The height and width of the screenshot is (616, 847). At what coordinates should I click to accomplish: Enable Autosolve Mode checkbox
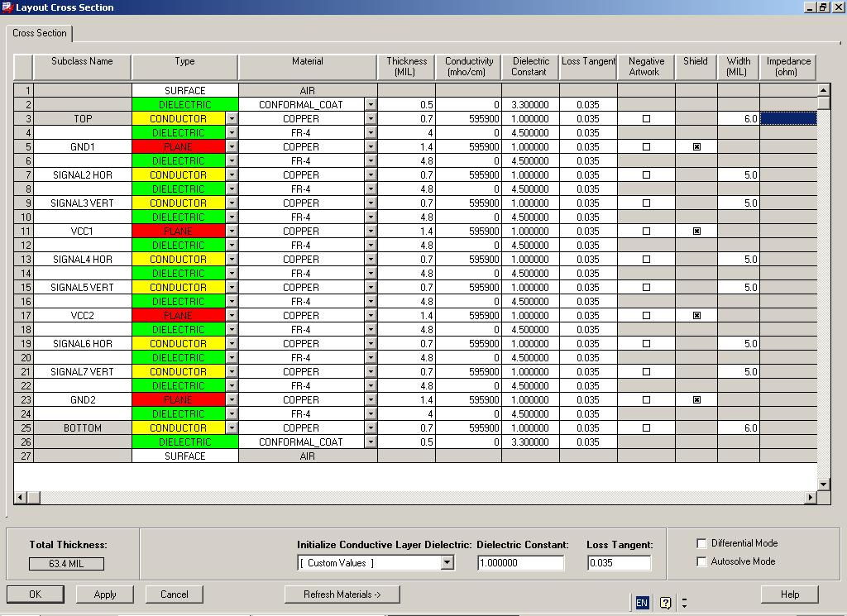pyautogui.click(x=701, y=561)
